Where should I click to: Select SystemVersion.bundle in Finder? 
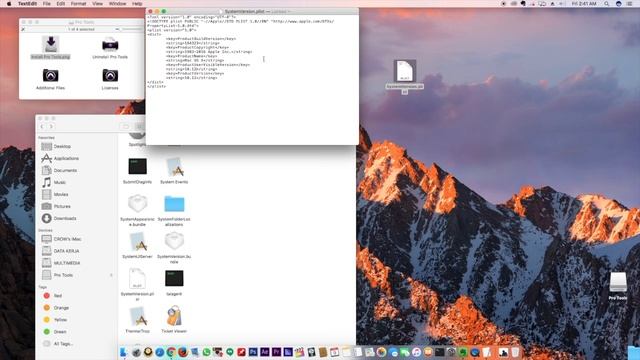coord(174,241)
